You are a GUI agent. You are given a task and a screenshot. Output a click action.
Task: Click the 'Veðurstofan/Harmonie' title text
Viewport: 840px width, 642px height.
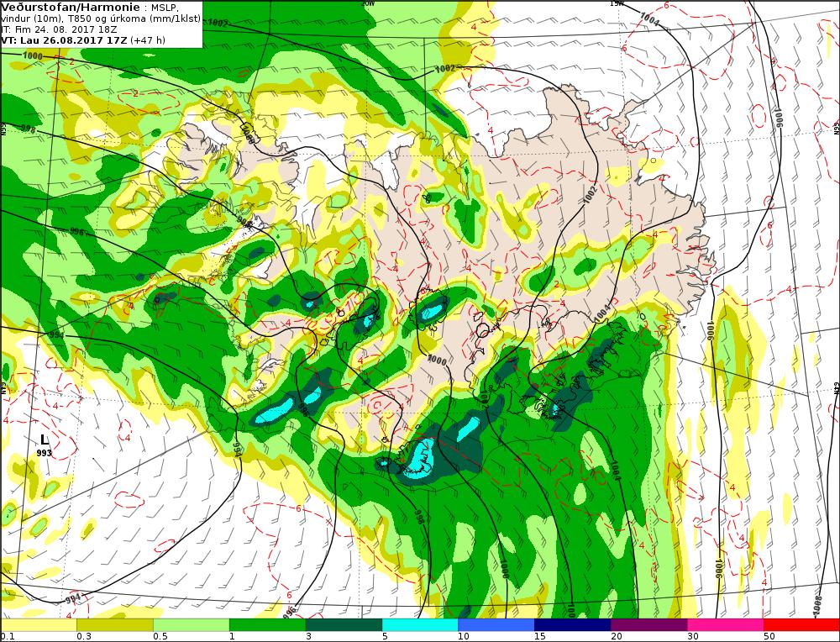[x=71, y=8]
